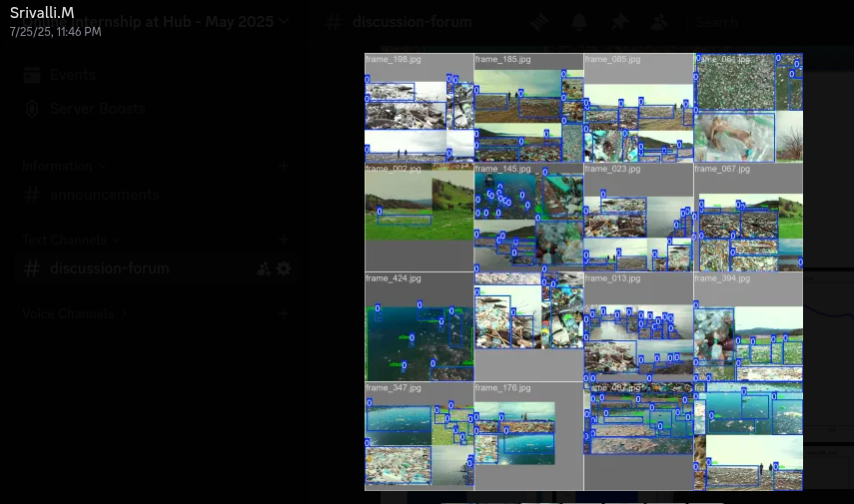The image size is (854, 504).
Task: Expand the Voice Channels category
Action: [x=74, y=313]
